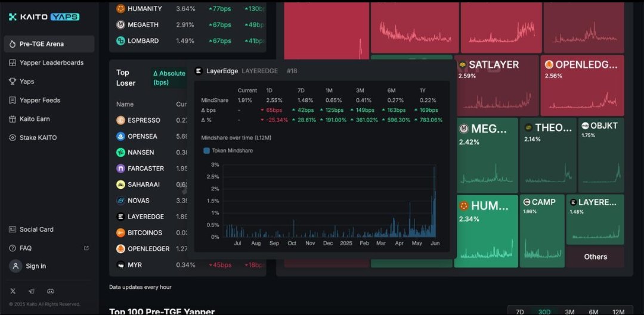Click the MEGAETH 2.42% treemap tile

click(x=487, y=155)
